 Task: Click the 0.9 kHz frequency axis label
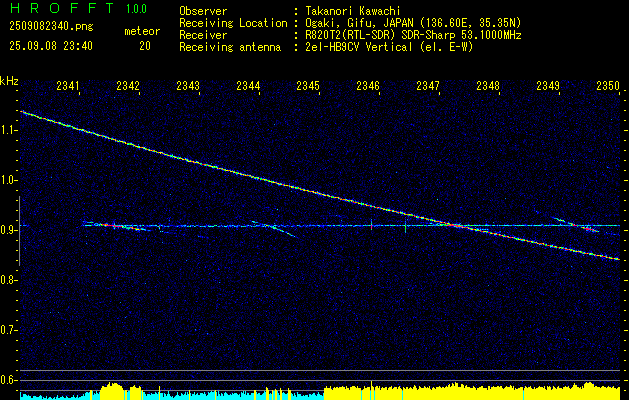pyautogui.click(x=8, y=230)
